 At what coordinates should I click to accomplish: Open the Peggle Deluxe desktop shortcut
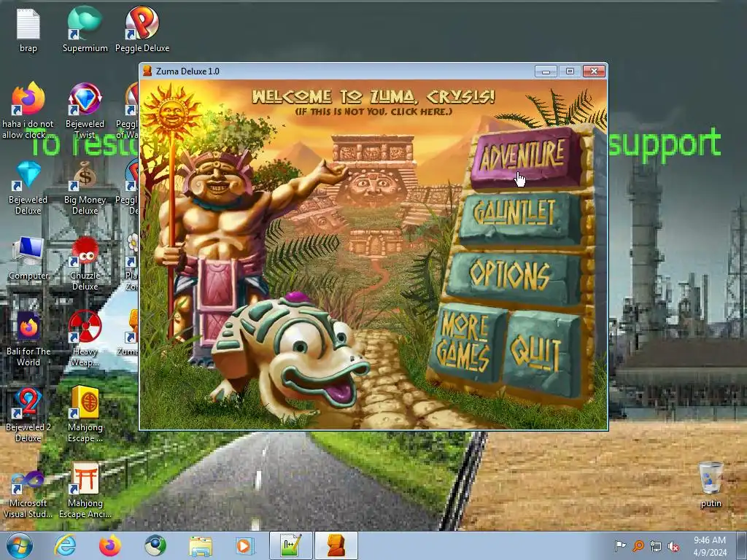[x=142, y=29]
